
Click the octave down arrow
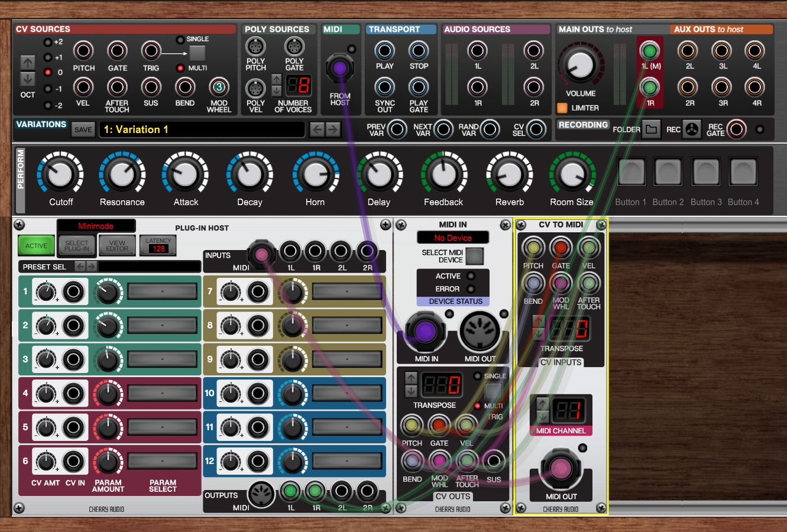pos(28,79)
